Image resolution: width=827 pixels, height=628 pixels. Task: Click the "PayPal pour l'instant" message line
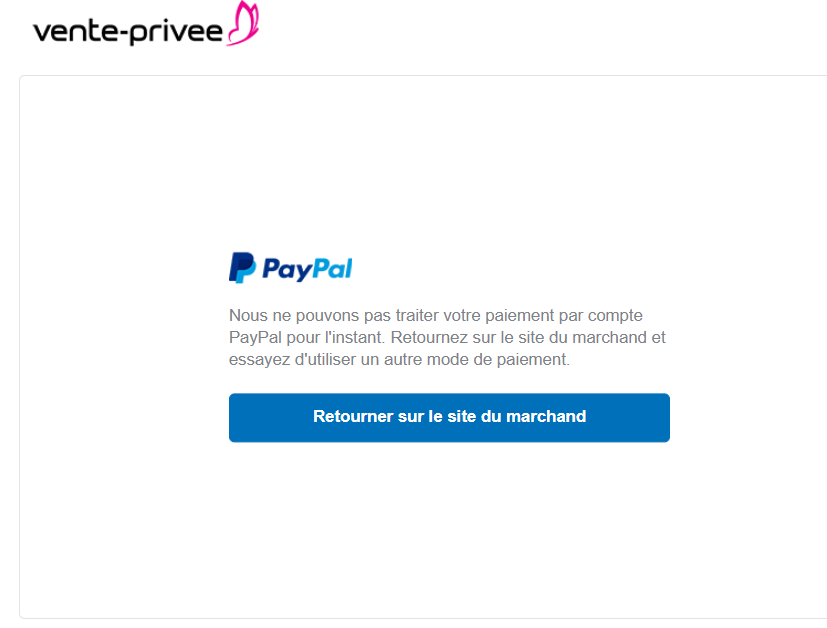(447, 337)
